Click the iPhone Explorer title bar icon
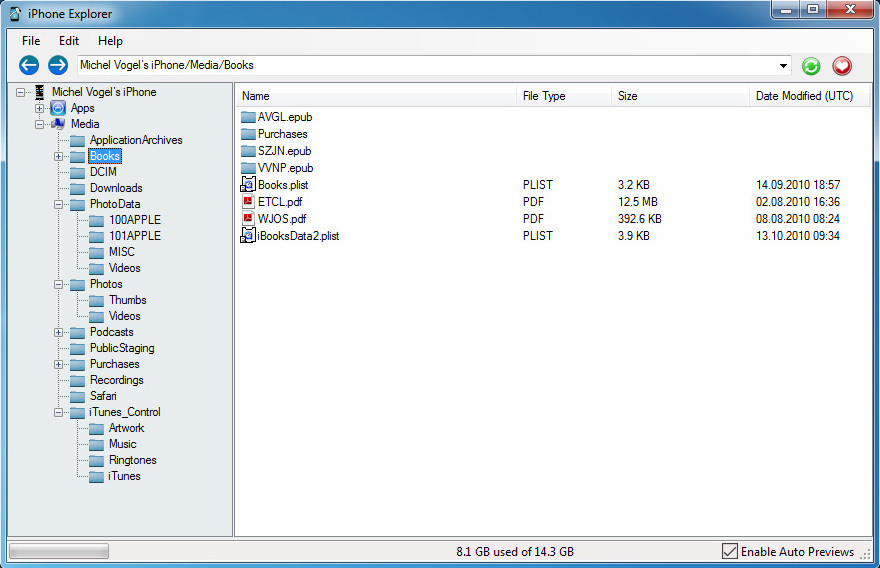 click(x=15, y=14)
